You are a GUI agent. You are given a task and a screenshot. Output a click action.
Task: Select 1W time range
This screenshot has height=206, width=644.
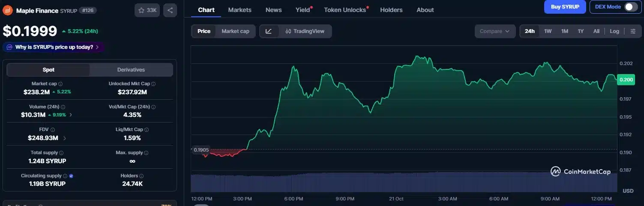[x=548, y=31]
